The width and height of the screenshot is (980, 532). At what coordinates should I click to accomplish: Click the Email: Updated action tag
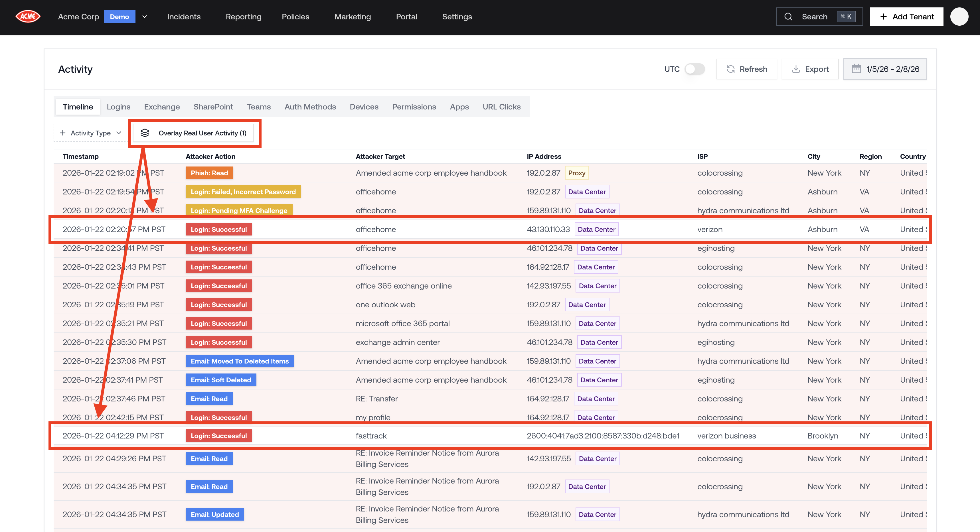tap(214, 514)
